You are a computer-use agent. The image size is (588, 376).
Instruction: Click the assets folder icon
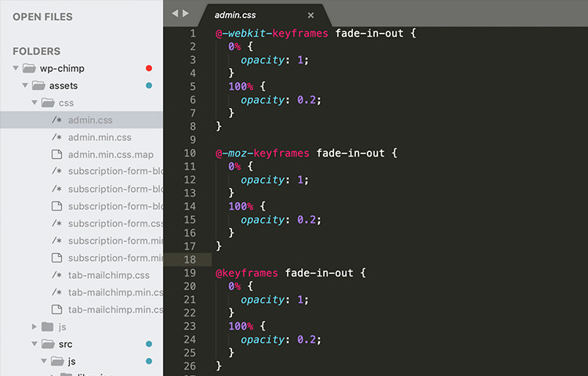click(x=38, y=85)
